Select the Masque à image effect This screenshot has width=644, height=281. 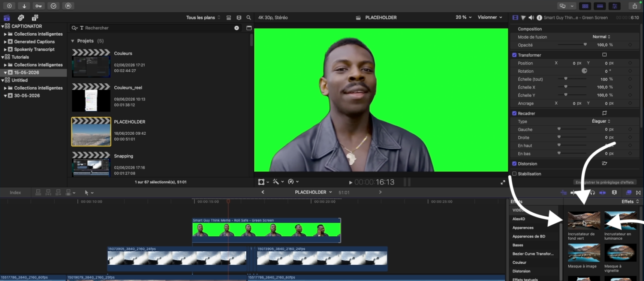coord(584,252)
